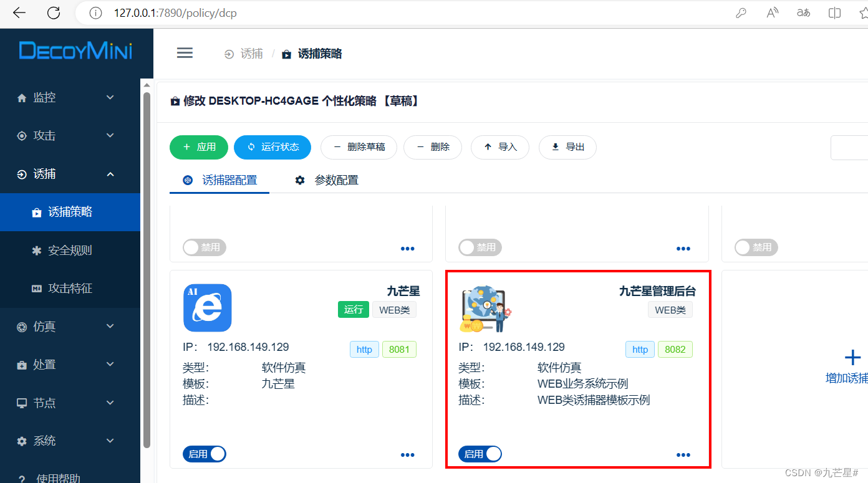Click 诱捕 breadcrumb link
Viewport: 868px width, 483px height.
[252, 54]
